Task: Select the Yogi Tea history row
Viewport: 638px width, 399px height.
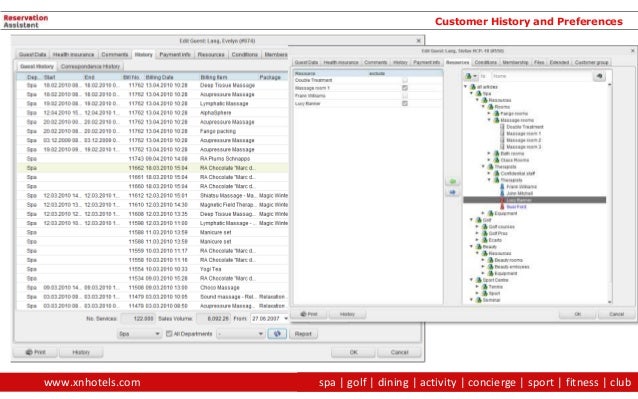Action: click(x=153, y=269)
